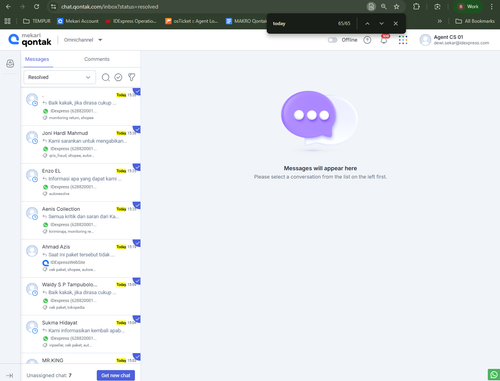Click resolved check badge on Sukma Hidayat

pos(137,319)
